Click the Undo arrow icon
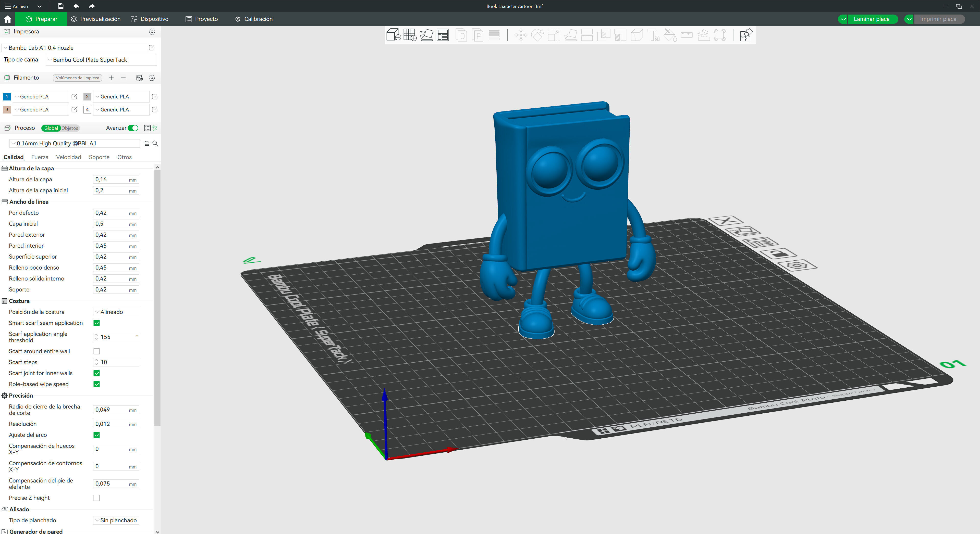The image size is (980, 534). [x=77, y=6]
